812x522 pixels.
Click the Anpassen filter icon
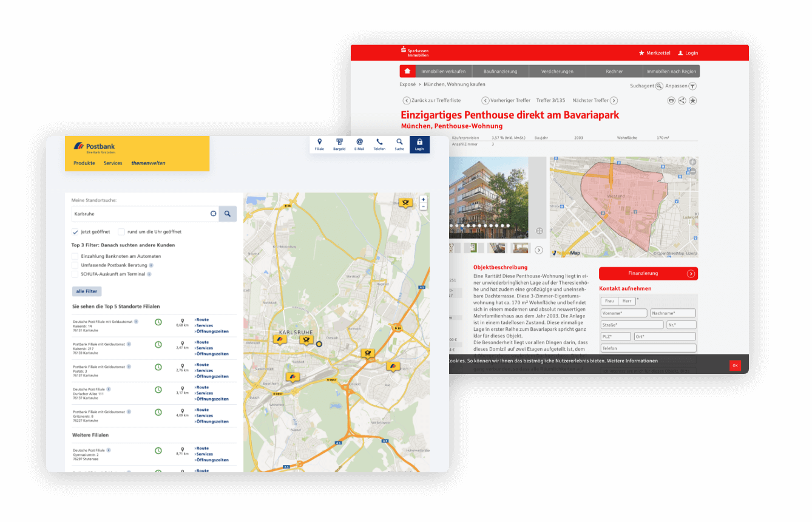click(692, 86)
